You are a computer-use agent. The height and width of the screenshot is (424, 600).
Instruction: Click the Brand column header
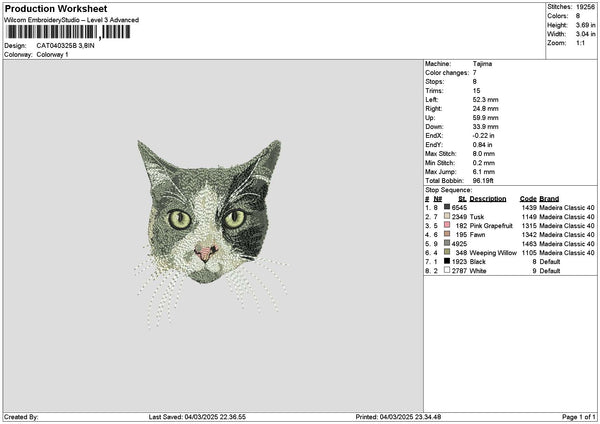[x=549, y=199]
